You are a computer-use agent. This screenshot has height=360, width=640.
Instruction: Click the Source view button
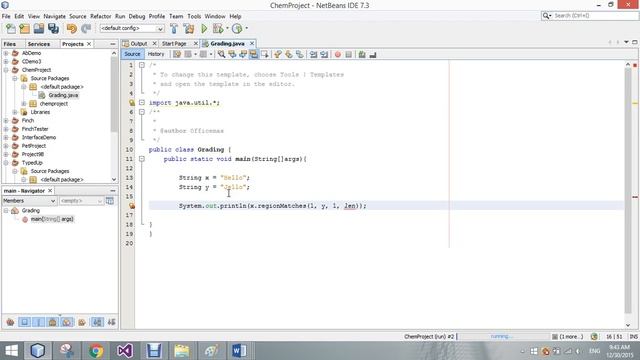[132, 54]
